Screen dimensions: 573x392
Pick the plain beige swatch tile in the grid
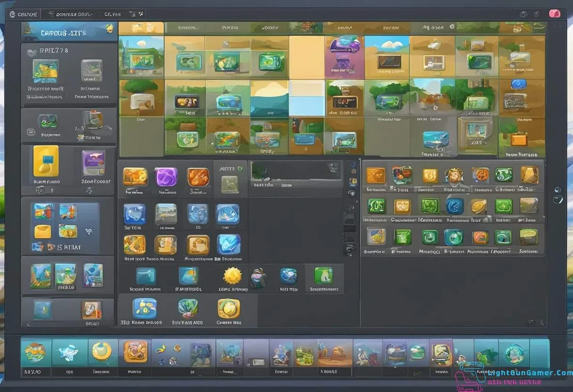[307, 57]
